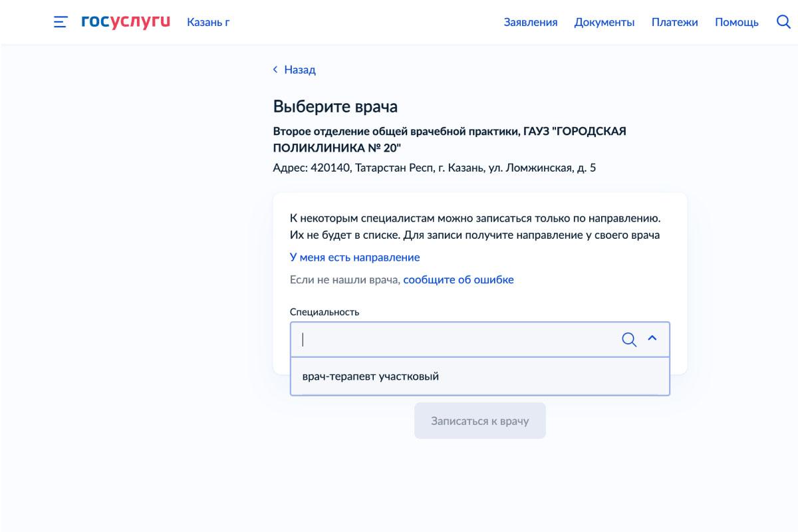
Task: Open the Платежи section
Action: [x=674, y=23]
